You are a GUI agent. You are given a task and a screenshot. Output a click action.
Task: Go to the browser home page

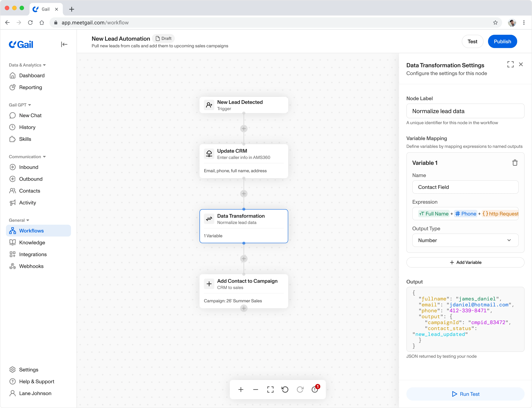[x=42, y=23]
